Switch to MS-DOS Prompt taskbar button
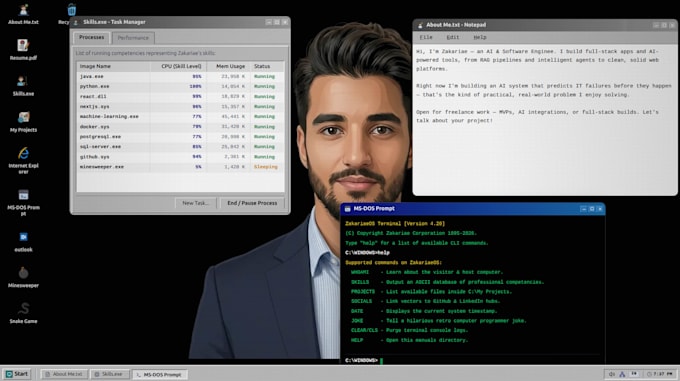The height and width of the screenshot is (381, 680). 160,374
